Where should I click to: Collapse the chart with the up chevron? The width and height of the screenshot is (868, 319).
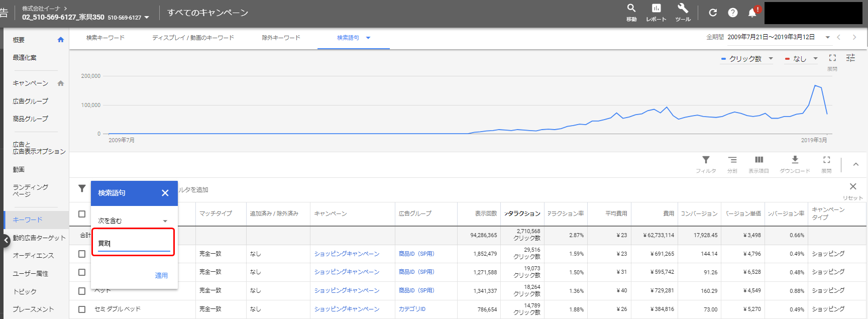pyautogui.click(x=856, y=164)
